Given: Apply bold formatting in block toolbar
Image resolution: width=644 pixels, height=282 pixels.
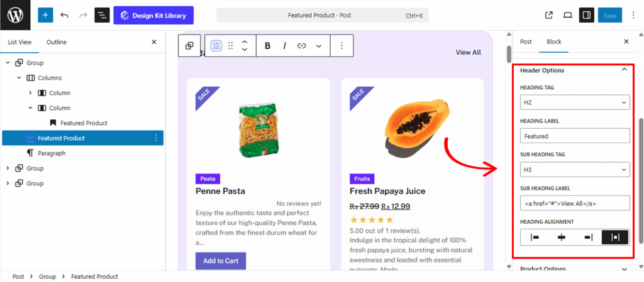Looking at the screenshot, I should tap(268, 46).
